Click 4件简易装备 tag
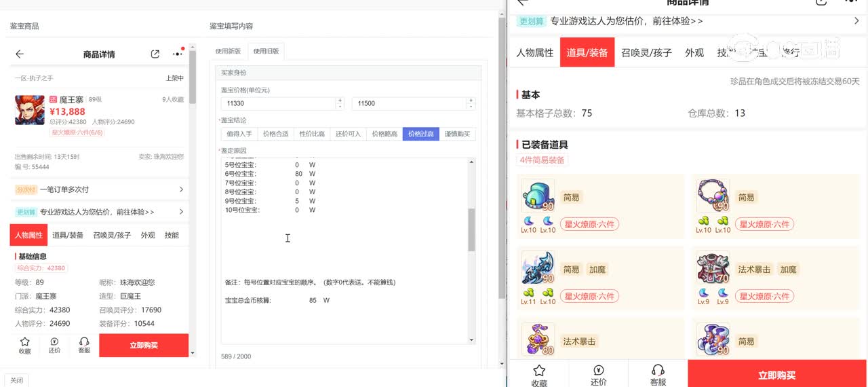The image size is (868, 387). click(542, 160)
